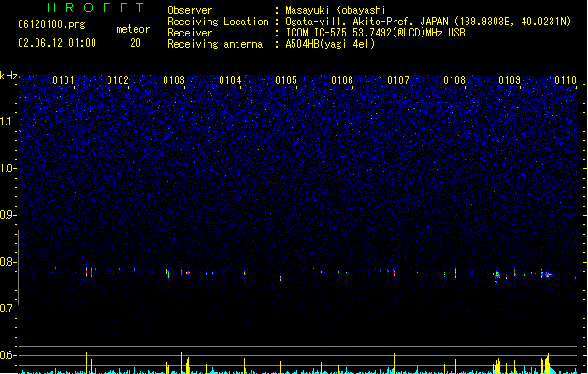Select the A504HB(yagi 4el) antenna text

click(330, 44)
